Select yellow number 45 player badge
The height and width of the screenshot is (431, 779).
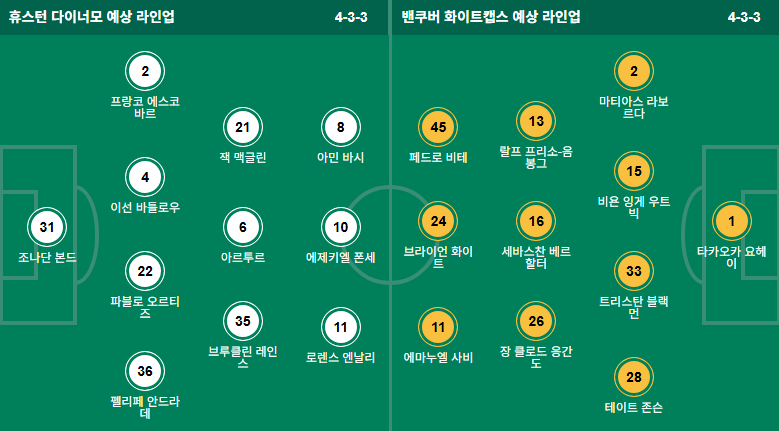(438, 127)
